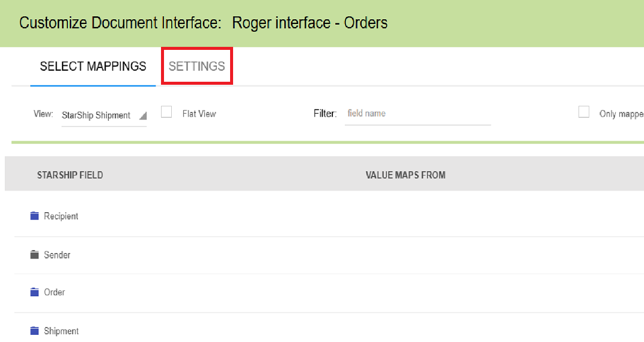The image size is (644, 342).
Task: Enable the Flat View checkbox
Action: (166, 112)
